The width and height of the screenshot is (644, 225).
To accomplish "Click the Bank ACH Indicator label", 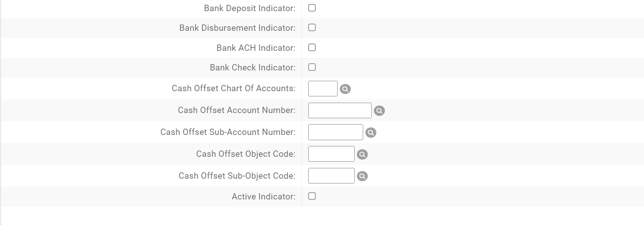I will pyautogui.click(x=256, y=47).
